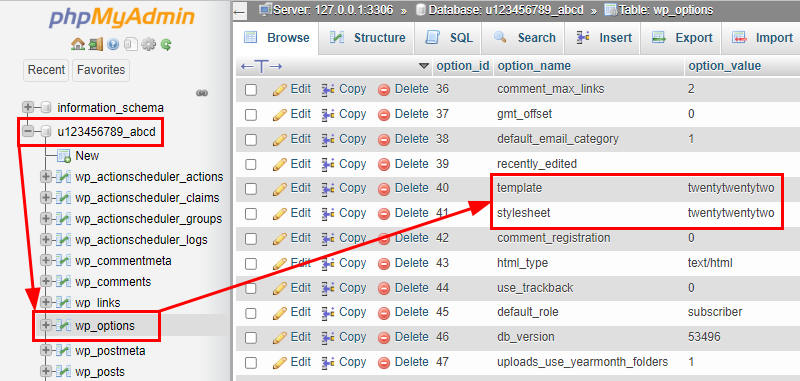Open the wp_comments table link

(x=113, y=282)
